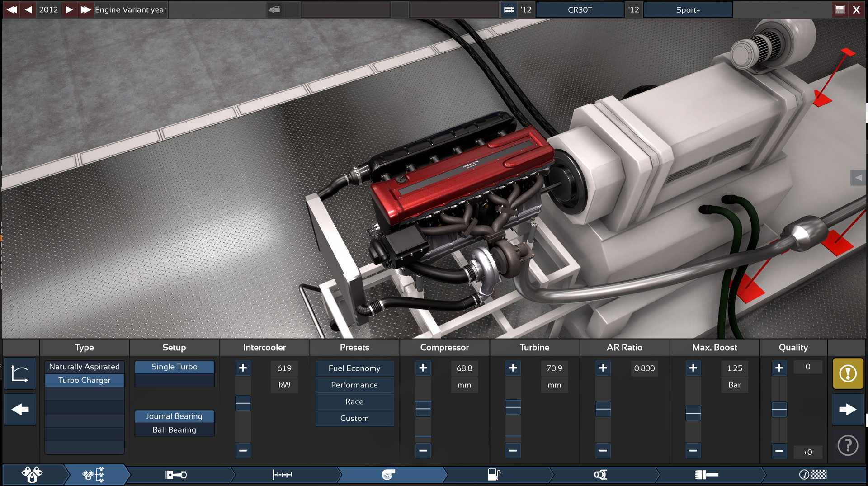Click the yellow warning exclamation icon
Viewport: 868px width, 486px height.
point(848,373)
